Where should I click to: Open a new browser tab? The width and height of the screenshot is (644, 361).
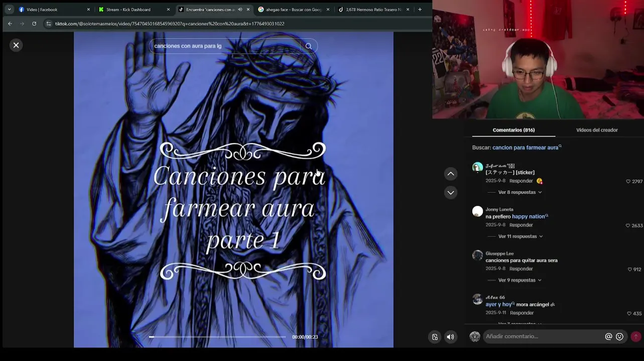(x=420, y=10)
